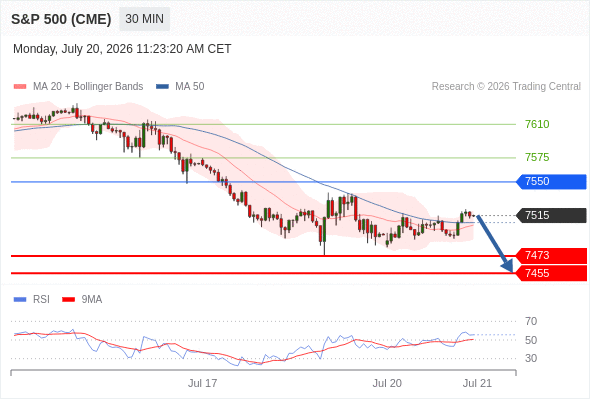Click the MA 50 blue legend swatch
Image resolution: width=590 pixels, height=400 pixels.
click(163, 87)
